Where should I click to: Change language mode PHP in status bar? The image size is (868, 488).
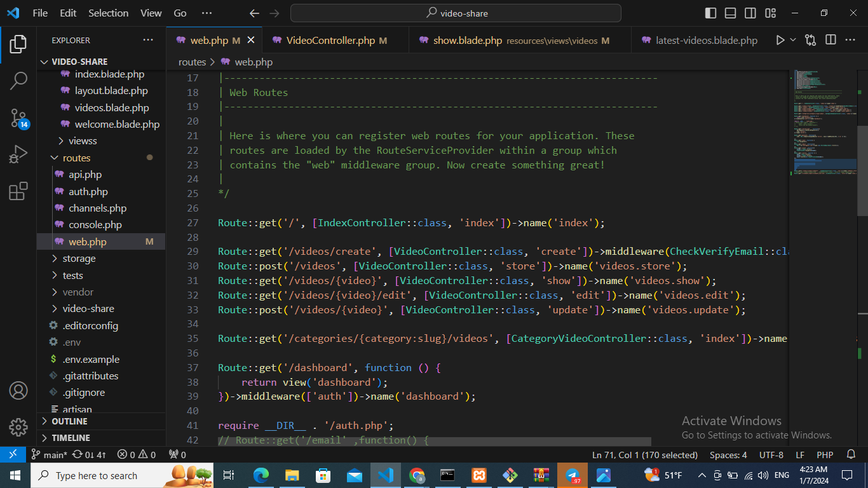point(825,455)
